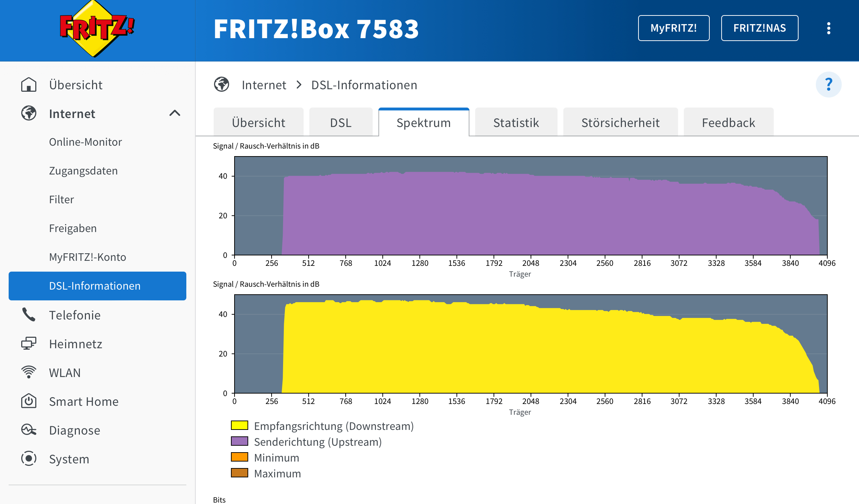Click the WLAN wifi icon
This screenshot has height=504, width=859.
coord(29,372)
